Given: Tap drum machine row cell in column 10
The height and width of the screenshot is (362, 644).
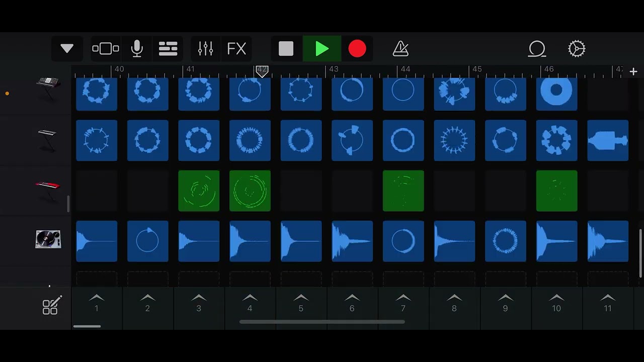Looking at the screenshot, I should (557, 94).
